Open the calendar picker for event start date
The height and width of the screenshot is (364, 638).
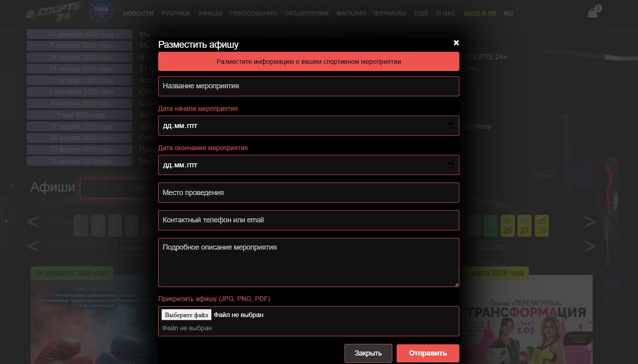click(x=450, y=126)
